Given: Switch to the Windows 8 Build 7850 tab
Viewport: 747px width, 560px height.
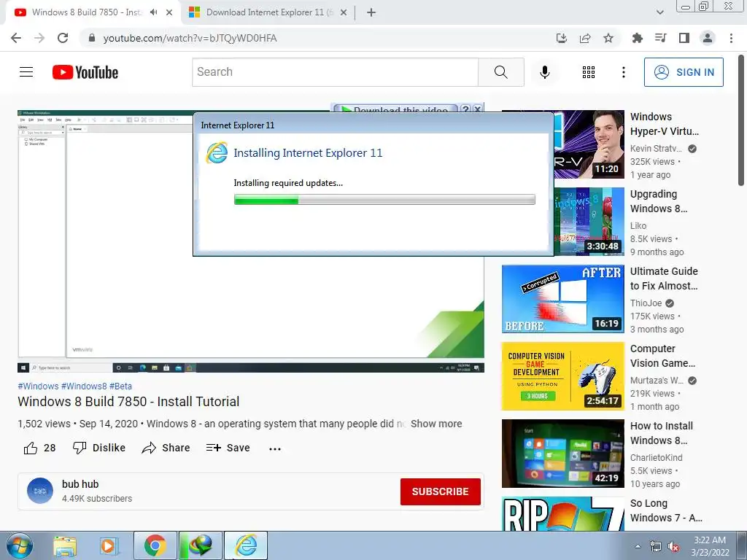Looking at the screenshot, I should pyautogui.click(x=86, y=12).
